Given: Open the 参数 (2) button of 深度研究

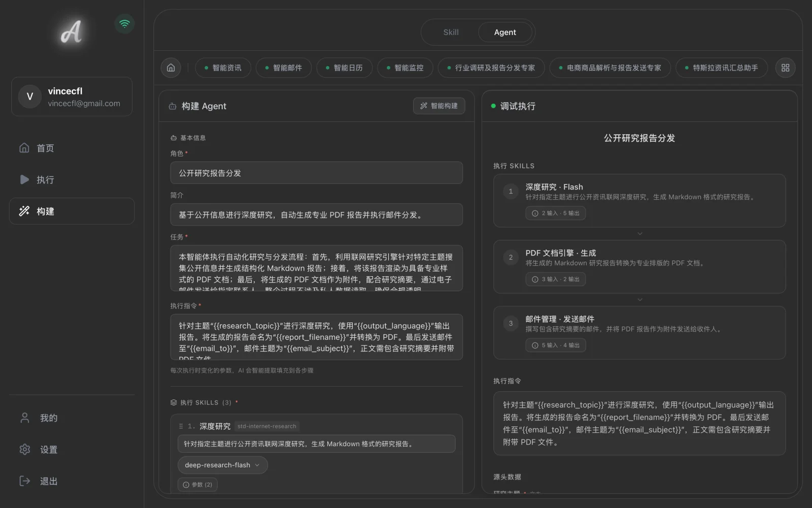Looking at the screenshot, I should pyautogui.click(x=197, y=485).
